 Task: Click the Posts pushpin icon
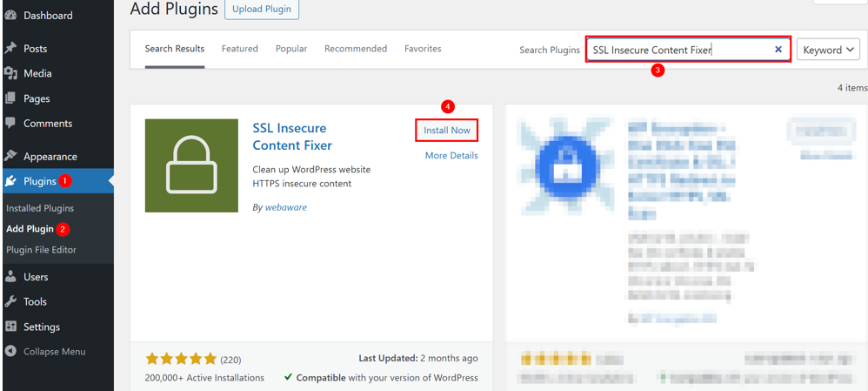pos(10,48)
